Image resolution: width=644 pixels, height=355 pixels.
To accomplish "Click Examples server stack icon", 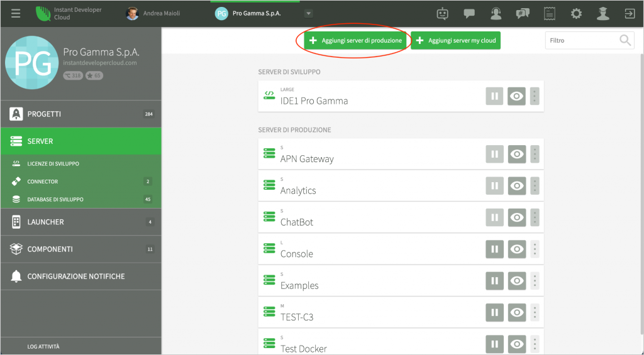I will [269, 280].
